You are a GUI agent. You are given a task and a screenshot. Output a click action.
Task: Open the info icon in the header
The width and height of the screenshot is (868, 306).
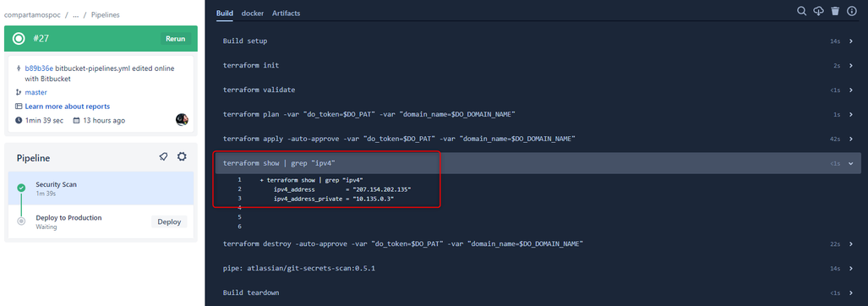(x=852, y=11)
